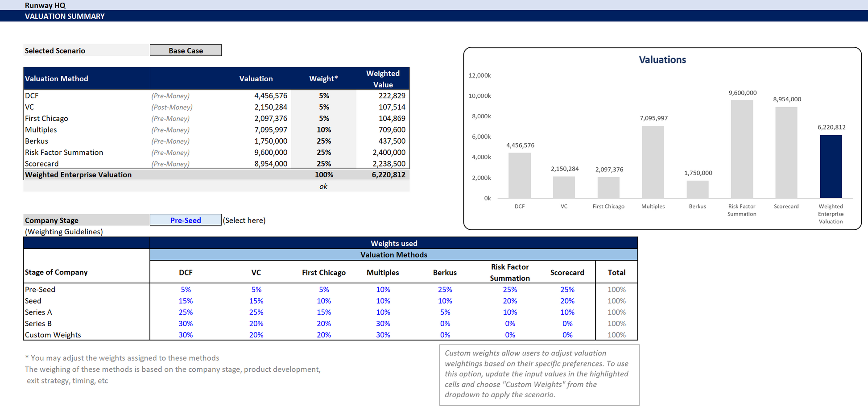The width and height of the screenshot is (868, 407).
Task: Click the Multiples bar in the chart
Action: [653, 162]
